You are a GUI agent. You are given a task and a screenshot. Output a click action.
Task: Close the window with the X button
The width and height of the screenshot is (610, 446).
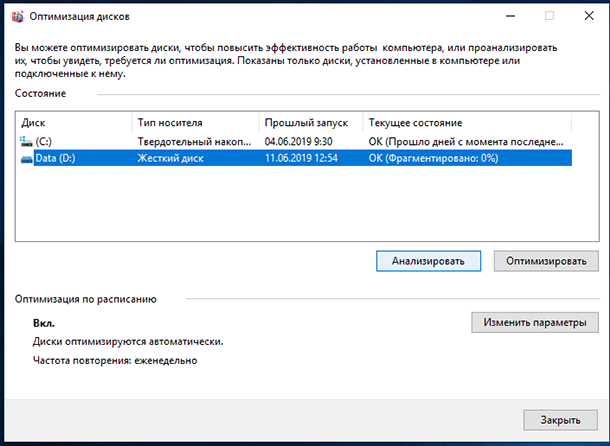coord(589,16)
